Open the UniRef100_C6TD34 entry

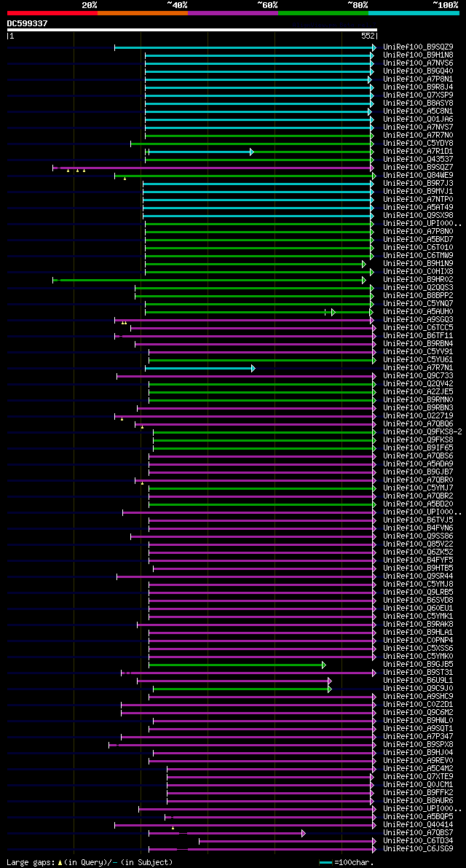[419, 842]
